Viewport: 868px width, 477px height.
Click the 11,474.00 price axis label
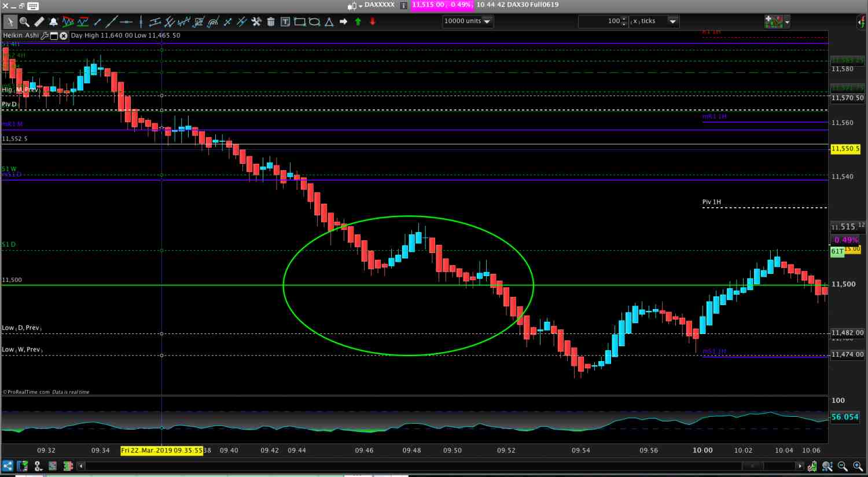[x=847, y=354]
